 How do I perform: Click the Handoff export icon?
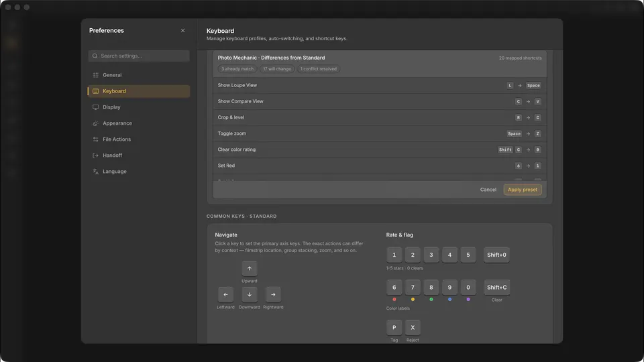(x=96, y=155)
